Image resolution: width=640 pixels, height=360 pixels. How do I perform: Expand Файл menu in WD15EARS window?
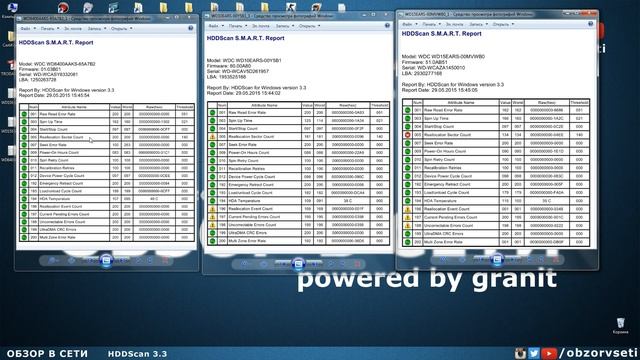point(410,24)
